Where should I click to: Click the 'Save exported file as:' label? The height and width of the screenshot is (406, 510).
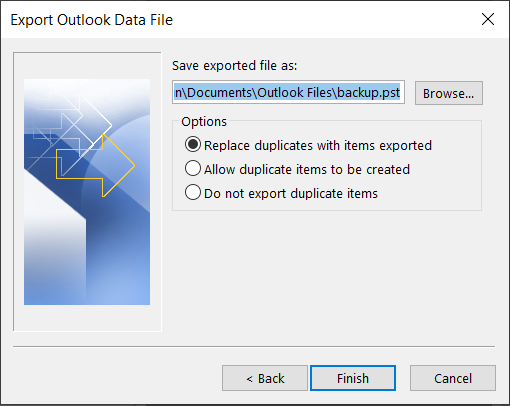234,66
